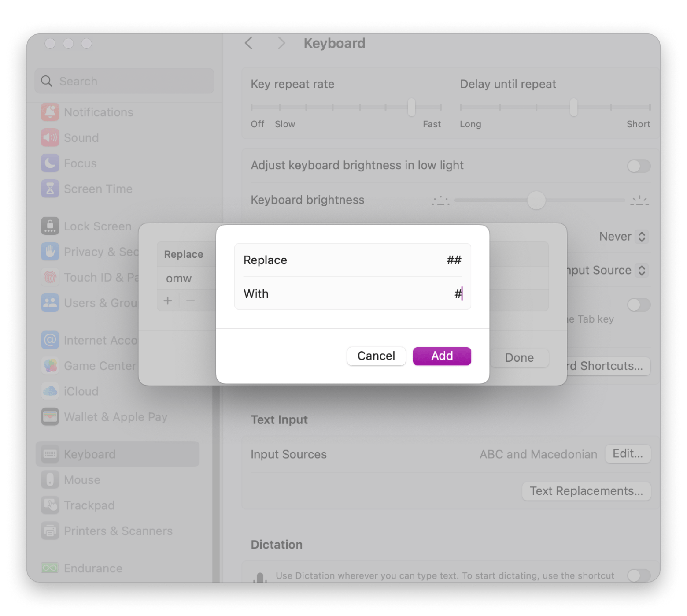Toggle Adjust keyboard brightness in low light
This screenshot has height=616, width=687.
tap(639, 166)
